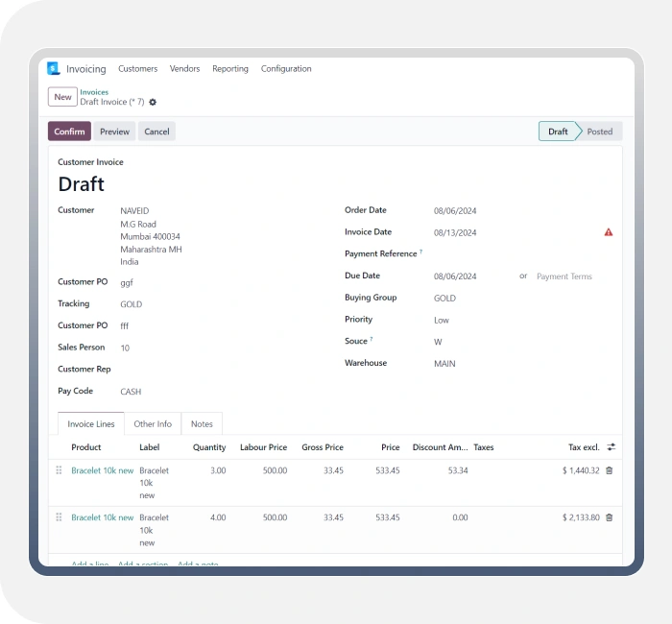672x624 pixels.
Task: Click the discount amount 0.00
Action: coord(460,517)
